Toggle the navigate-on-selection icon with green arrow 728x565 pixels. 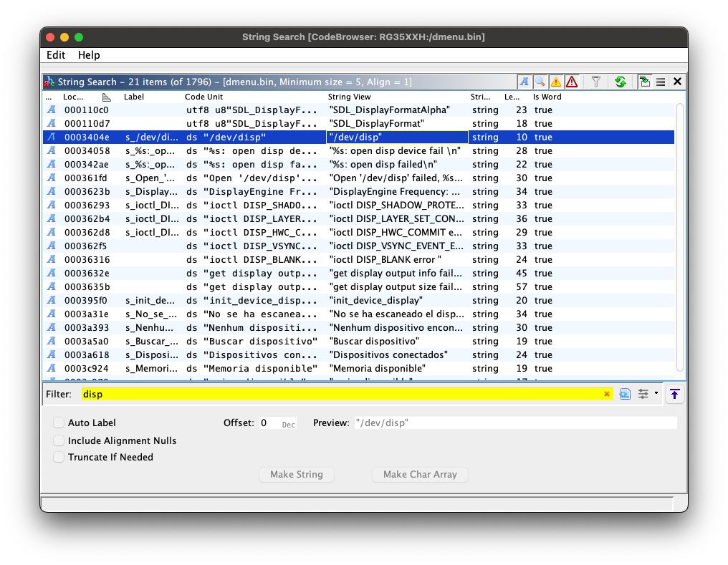coord(644,82)
